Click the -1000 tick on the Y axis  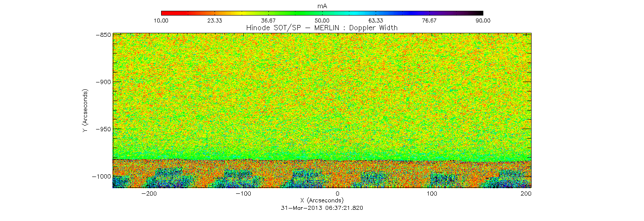coord(101,177)
